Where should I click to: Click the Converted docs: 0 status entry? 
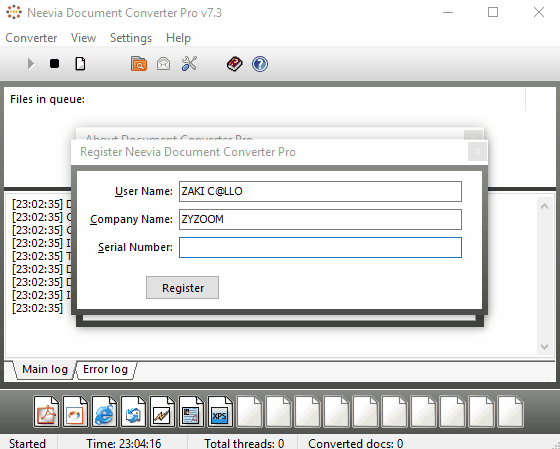click(x=356, y=443)
